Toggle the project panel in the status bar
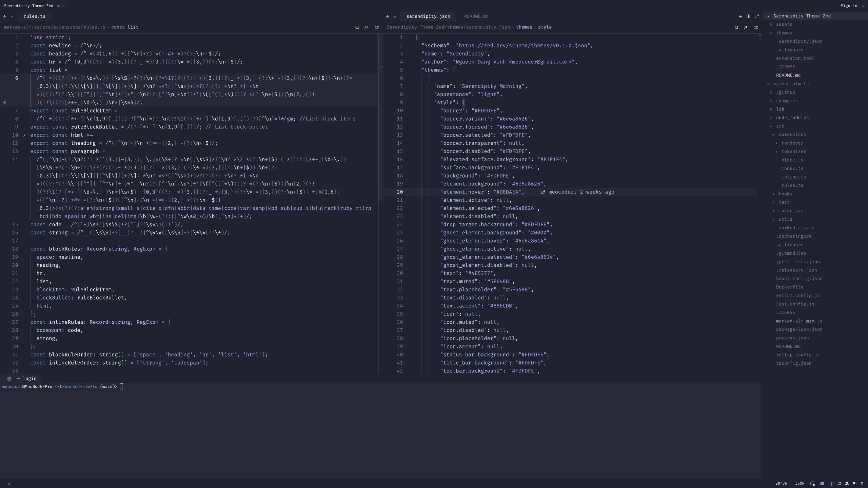The width and height of the screenshot is (868, 488). coord(839,484)
